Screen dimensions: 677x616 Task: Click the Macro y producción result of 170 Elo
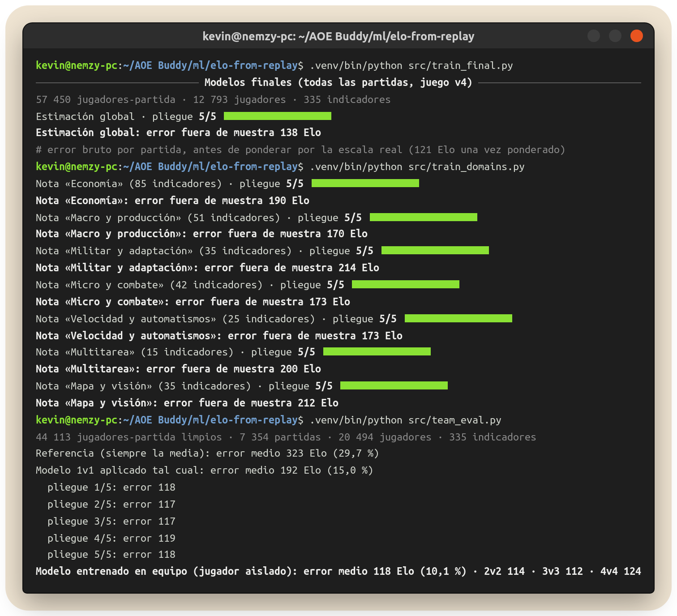point(201,234)
